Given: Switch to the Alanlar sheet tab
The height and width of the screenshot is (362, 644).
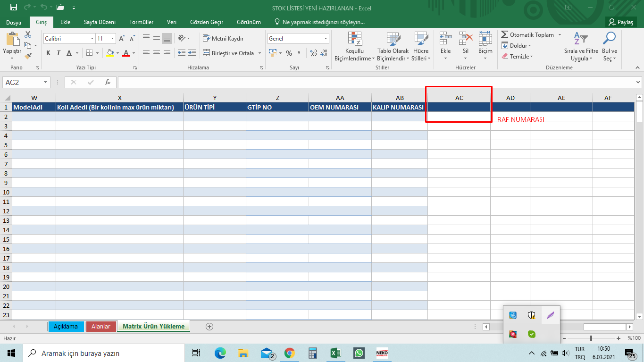Looking at the screenshot, I should click(100, 326).
